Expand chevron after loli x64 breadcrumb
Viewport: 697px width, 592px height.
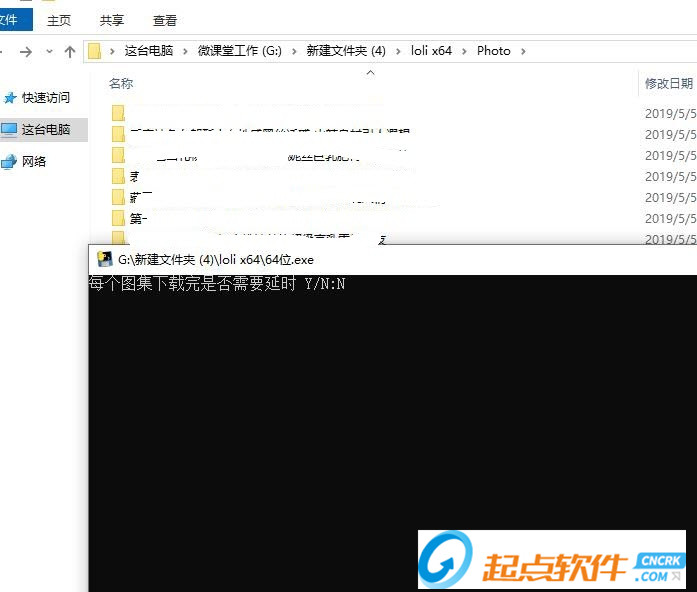(464, 52)
